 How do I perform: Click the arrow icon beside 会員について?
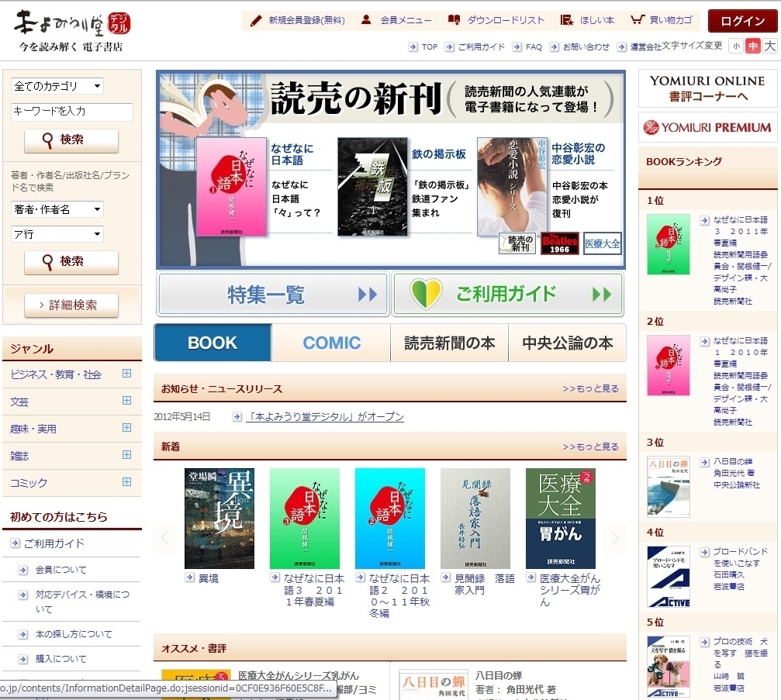pyautogui.click(x=23, y=570)
